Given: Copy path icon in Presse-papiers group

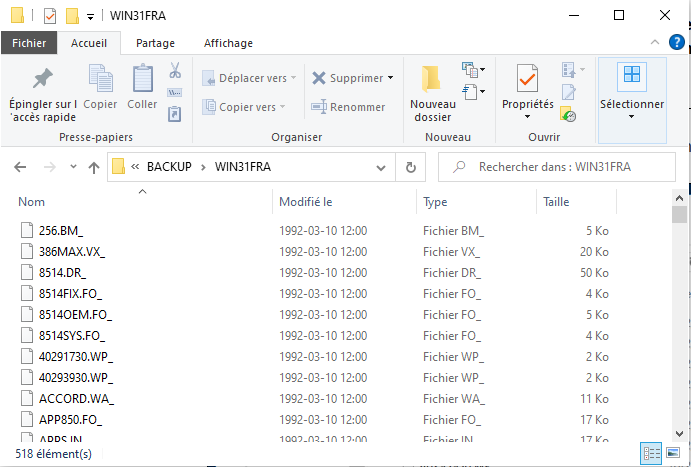Looking at the screenshot, I should click(175, 93).
